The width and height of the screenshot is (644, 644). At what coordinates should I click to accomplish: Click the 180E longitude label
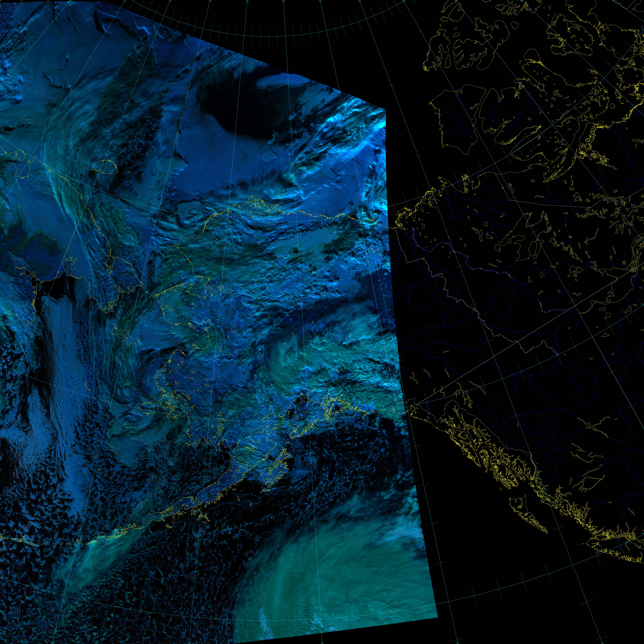tap(170, 1)
